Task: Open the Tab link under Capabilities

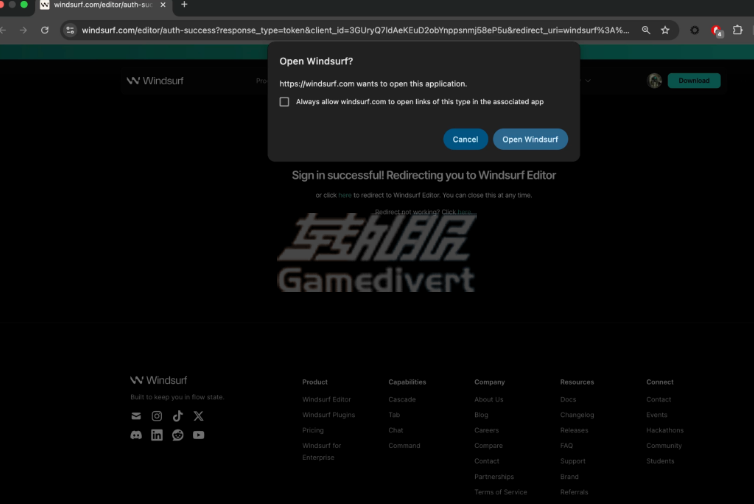Action: [394, 415]
